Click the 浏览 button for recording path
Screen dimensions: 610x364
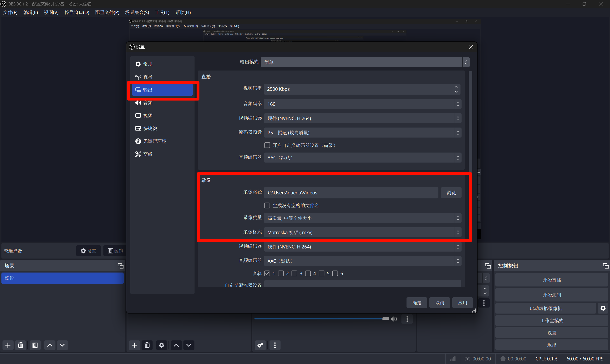451,192
